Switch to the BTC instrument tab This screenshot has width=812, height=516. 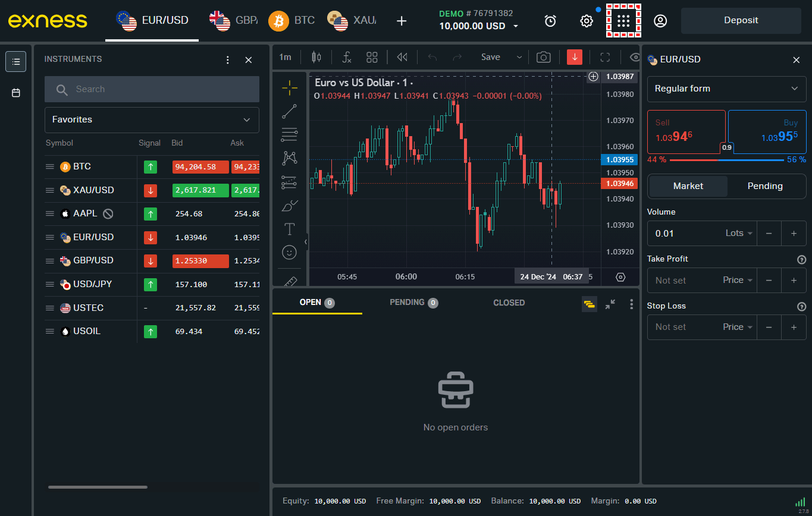(291, 20)
